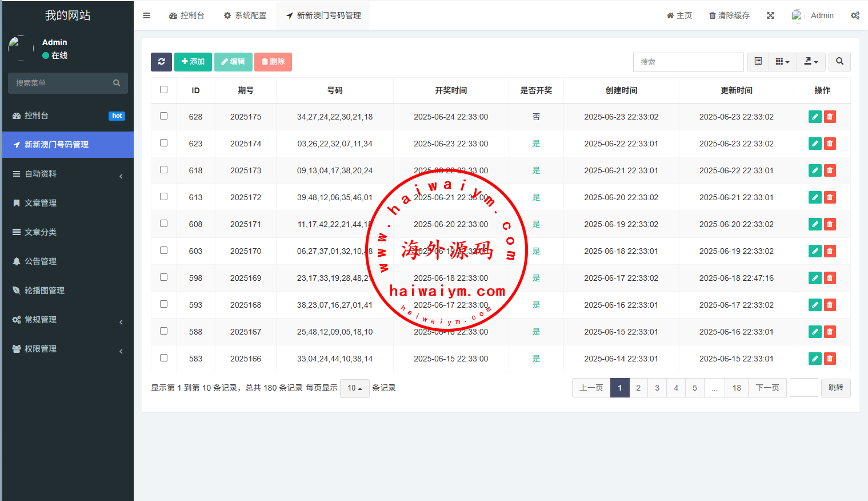Open the export data dropdown

811,62
